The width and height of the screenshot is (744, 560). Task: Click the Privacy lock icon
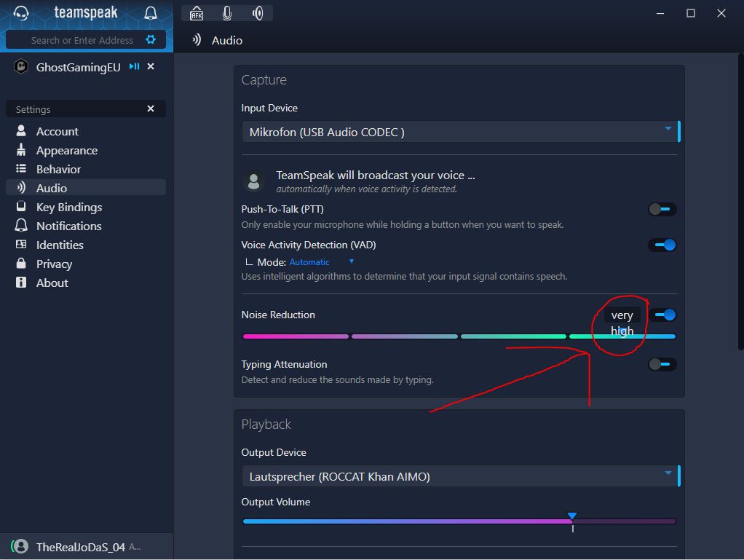tap(21, 263)
